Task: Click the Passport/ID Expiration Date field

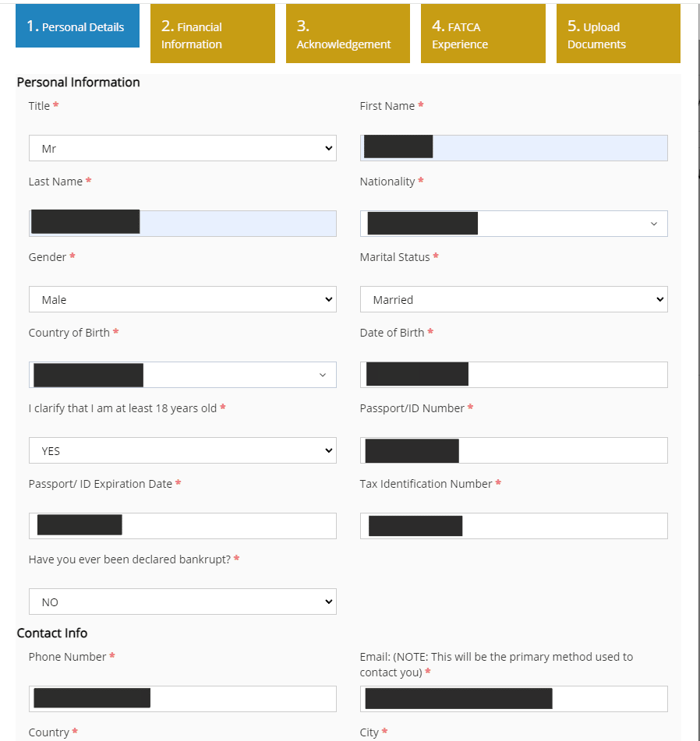Action: coord(182,527)
